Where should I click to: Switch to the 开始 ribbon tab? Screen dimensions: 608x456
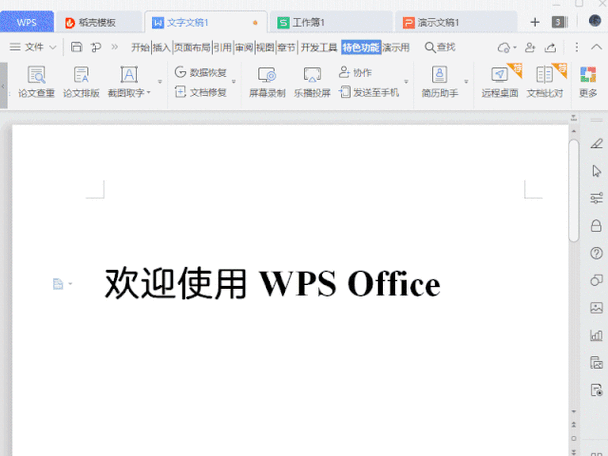[x=140, y=48]
